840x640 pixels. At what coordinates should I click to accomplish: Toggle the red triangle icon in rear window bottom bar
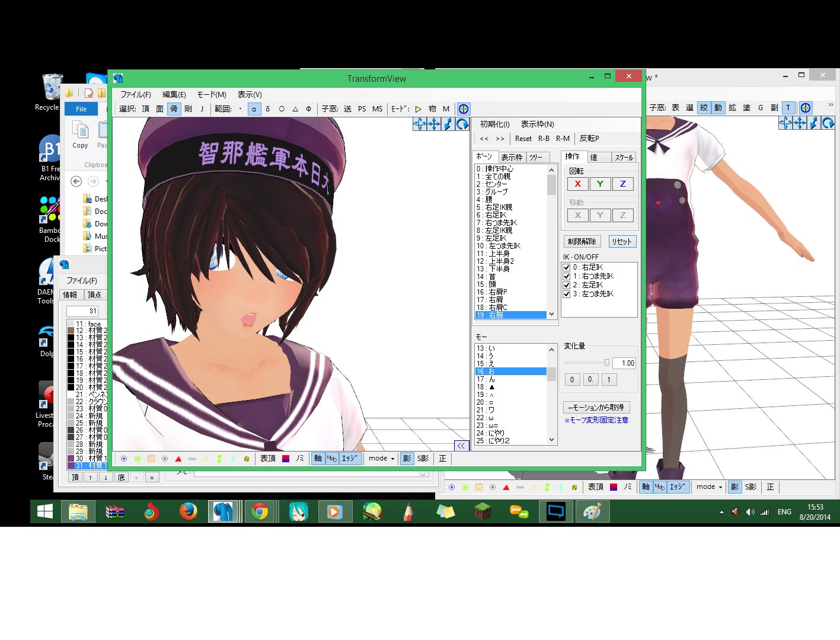tap(506, 487)
